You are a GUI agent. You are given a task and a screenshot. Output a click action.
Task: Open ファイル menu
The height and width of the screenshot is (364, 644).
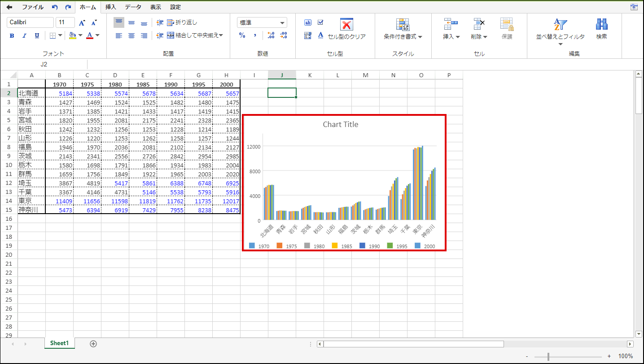point(33,7)
